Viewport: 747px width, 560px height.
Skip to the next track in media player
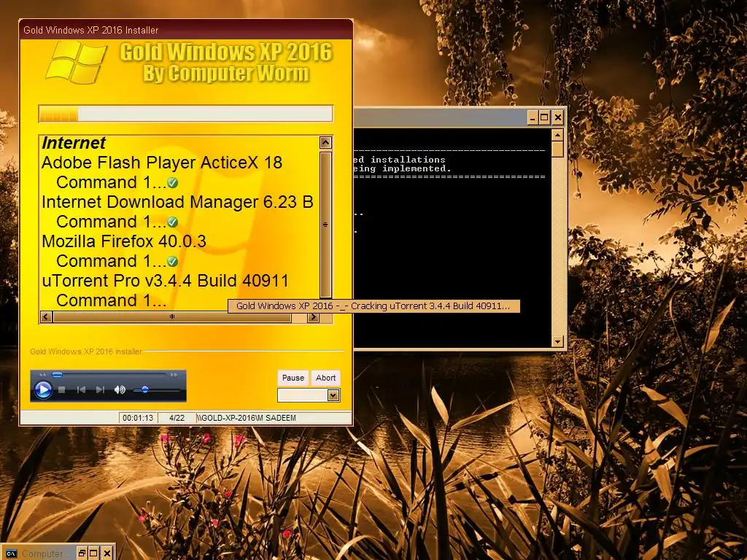click(100, 390)
